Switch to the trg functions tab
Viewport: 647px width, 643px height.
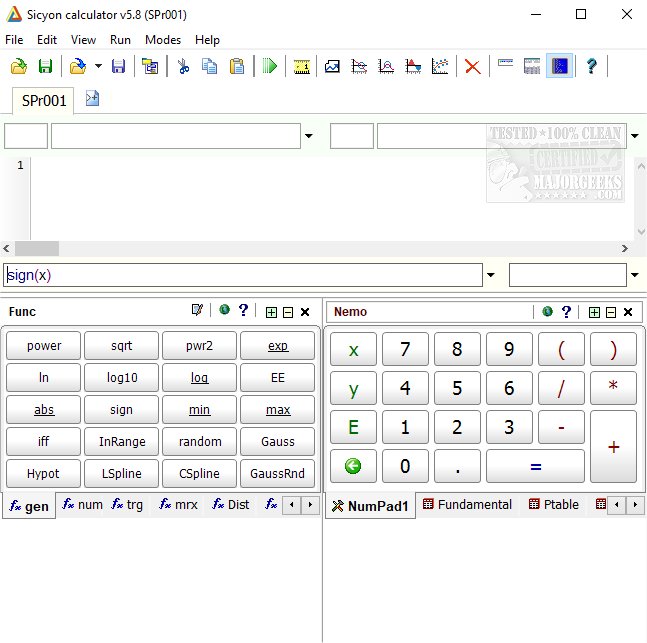tap(127, 504)
